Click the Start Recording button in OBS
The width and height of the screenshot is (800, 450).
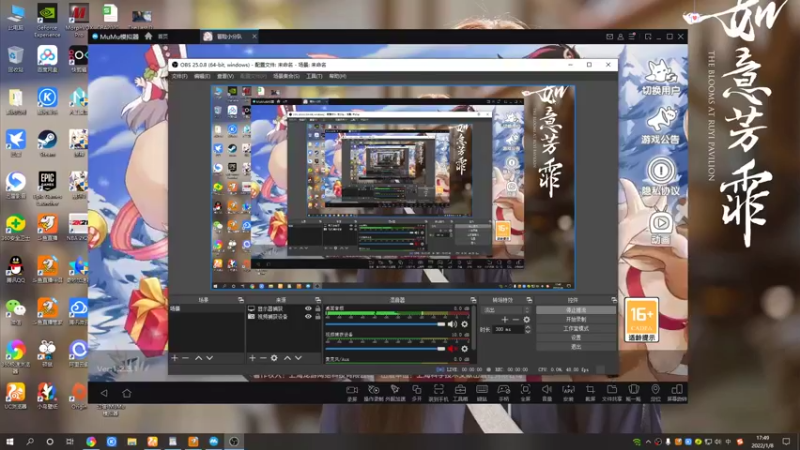pos(576,319)
